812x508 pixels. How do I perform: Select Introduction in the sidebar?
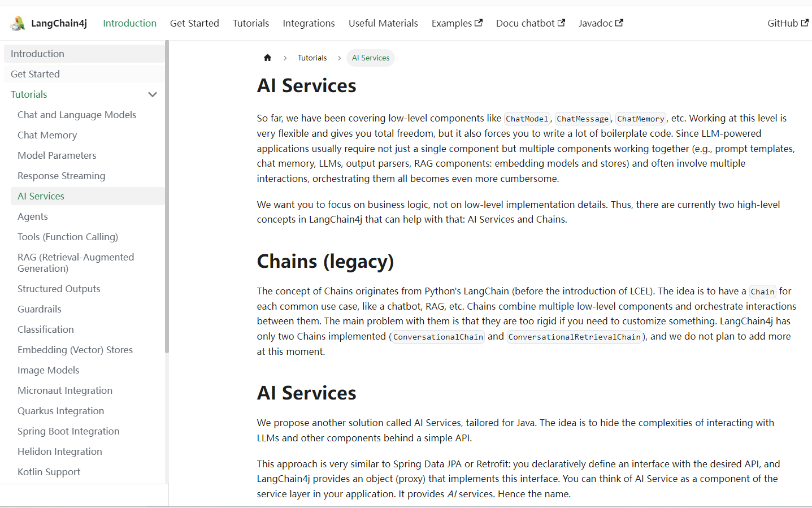[x=84, y=54]
